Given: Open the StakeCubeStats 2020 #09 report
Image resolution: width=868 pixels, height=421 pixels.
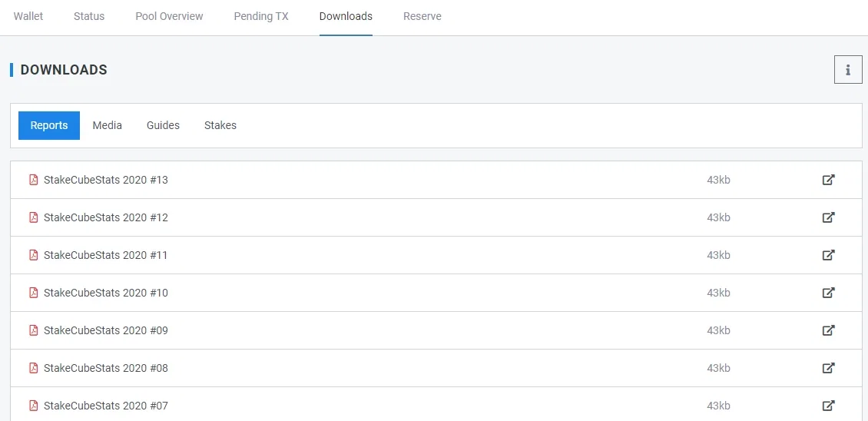Looking at the screenshot, I should click(106, 330).
